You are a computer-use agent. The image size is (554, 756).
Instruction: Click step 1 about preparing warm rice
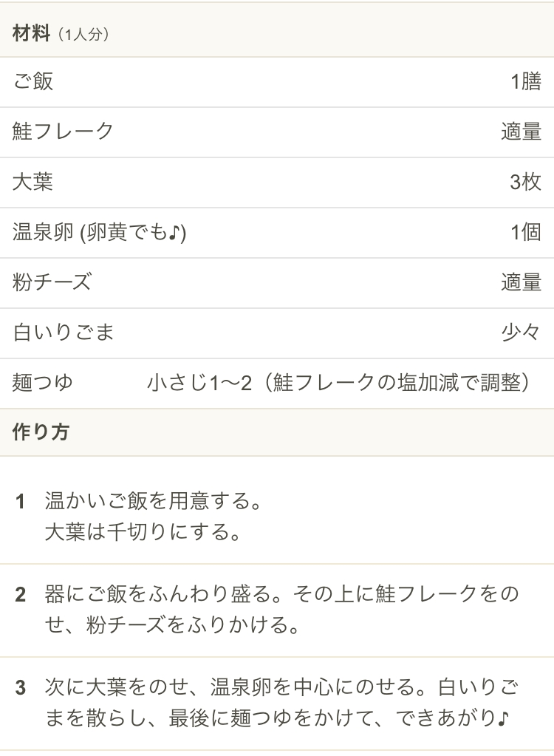tap(277, 517)
